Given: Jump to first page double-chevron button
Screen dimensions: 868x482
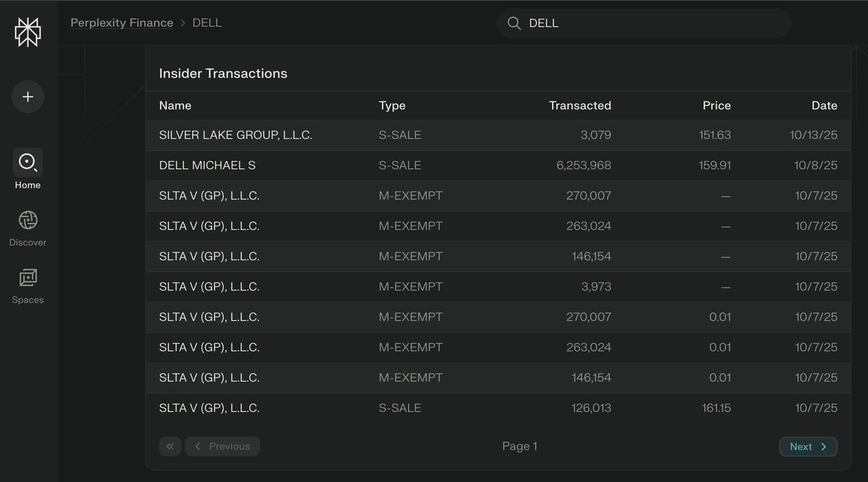Looking at the screenshot, I should coord(170,447).
